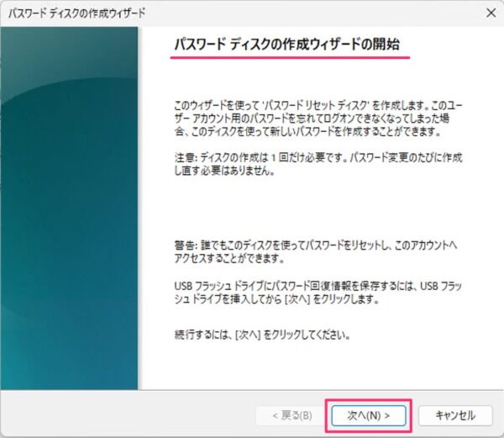Click the title bar text パスワード ディスクの作成ウィザード
This screenshot has width=504, height=438.
click(76, 13)
